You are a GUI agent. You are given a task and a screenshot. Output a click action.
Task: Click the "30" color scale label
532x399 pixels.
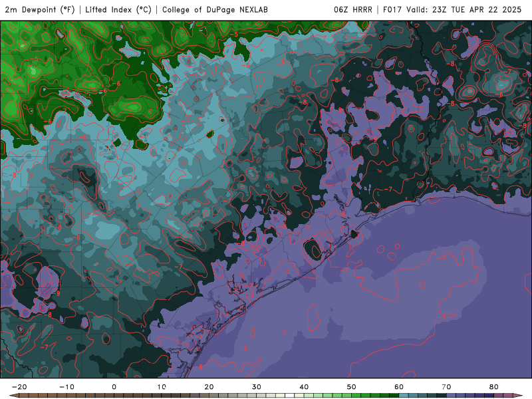[257, 387]
